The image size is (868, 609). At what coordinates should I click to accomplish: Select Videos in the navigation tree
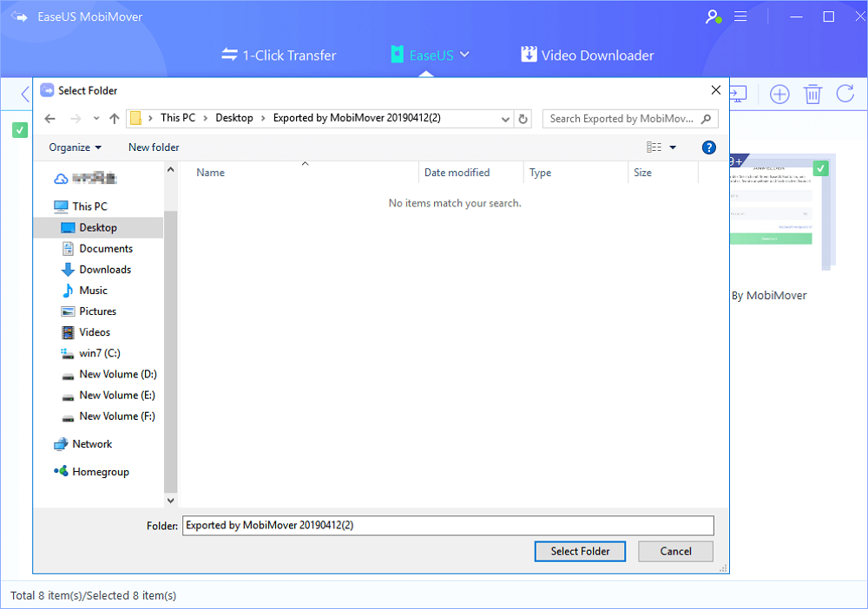coord(85,332)
